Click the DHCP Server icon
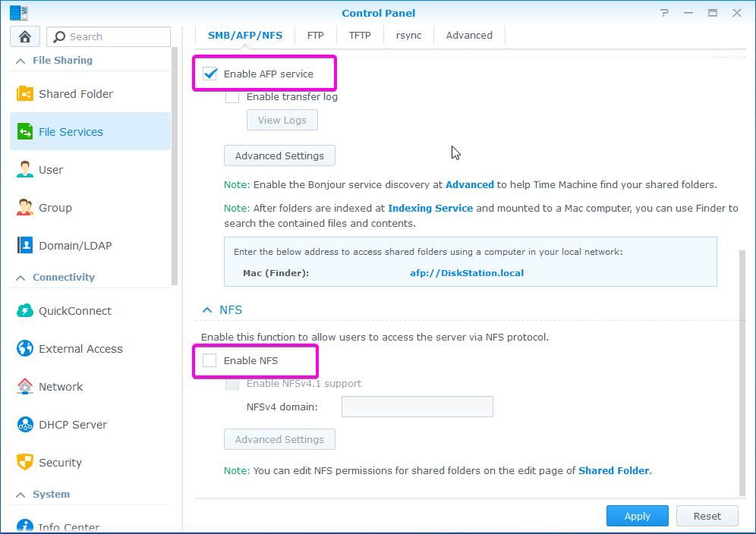 [x=24, y=425]
